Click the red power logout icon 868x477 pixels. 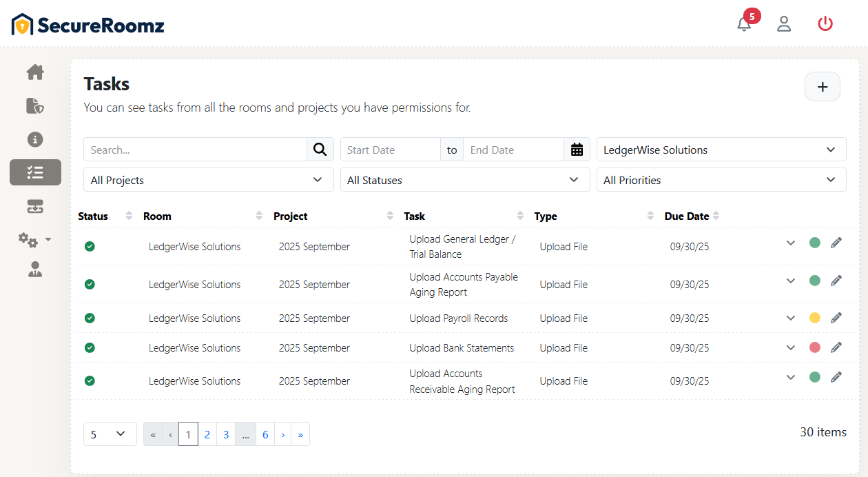pos(825,24)
